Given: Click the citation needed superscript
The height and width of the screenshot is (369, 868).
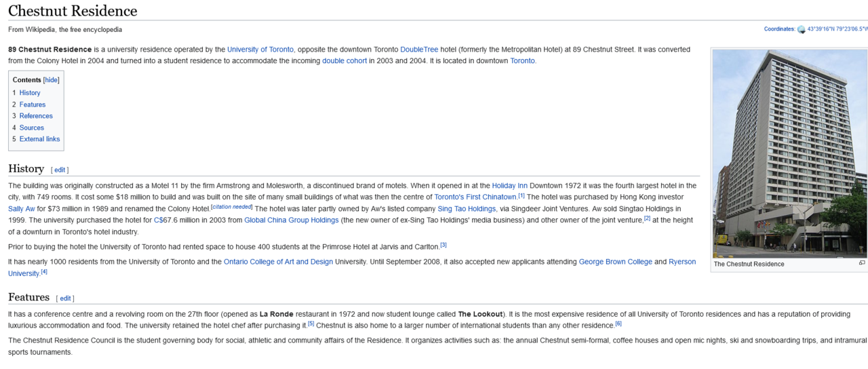Looking at the screenshot, I should [231, 207].
